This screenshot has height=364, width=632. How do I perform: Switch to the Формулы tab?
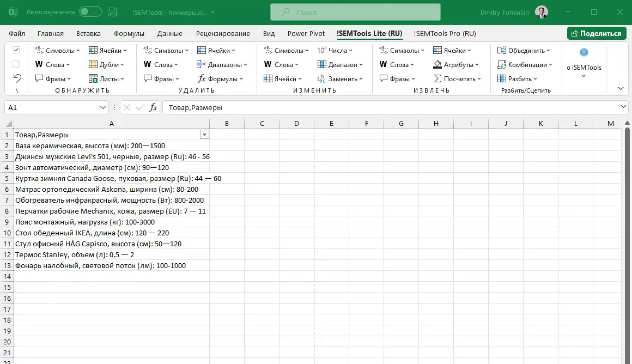click(x=129, y=33)
